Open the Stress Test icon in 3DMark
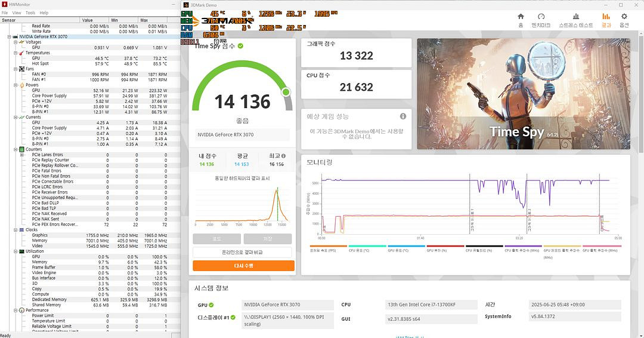644x338 pixels. pos(576,17)
